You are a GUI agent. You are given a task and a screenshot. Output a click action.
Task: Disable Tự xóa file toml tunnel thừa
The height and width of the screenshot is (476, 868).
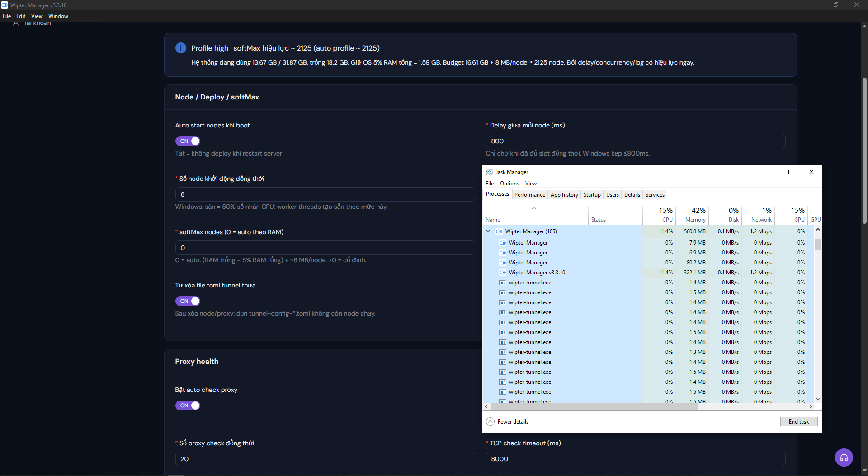point(188,301)
